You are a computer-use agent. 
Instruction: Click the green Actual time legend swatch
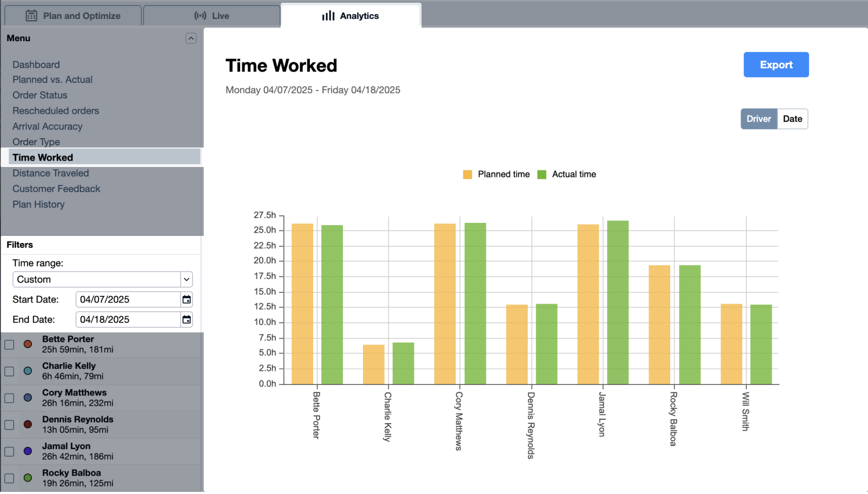click(542, 174)
